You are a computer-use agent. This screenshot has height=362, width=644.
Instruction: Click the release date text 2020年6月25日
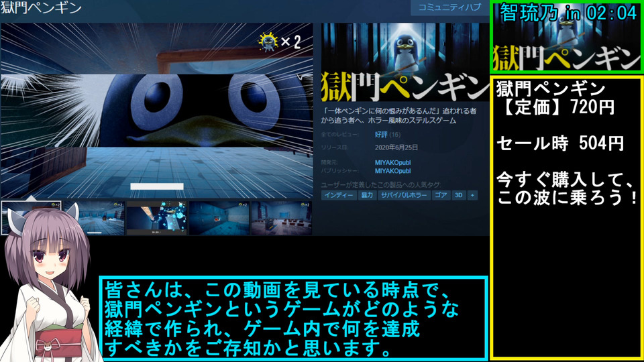point(396,147)
